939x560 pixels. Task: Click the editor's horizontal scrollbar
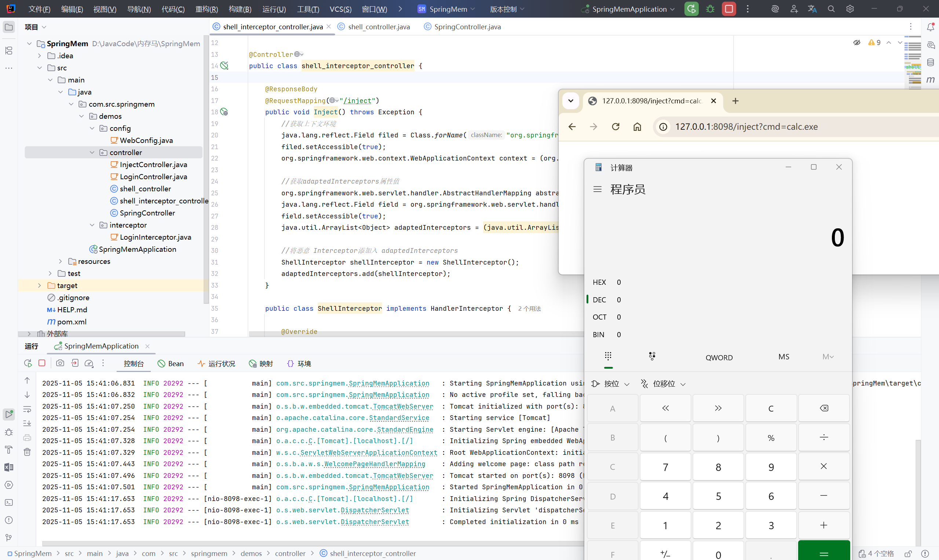[415, 334]
